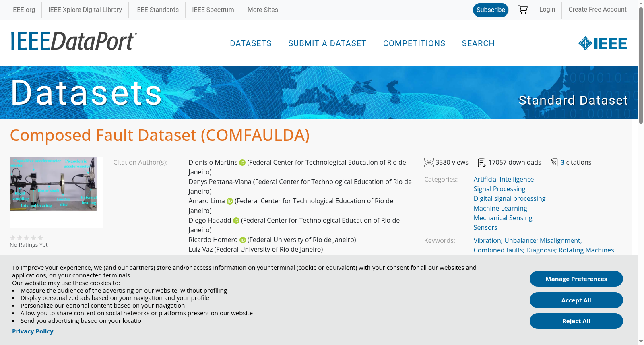Click the 'Denys Pestana-Viana' author name
Screen dimensions: 644x345
(x=220, y=182)
